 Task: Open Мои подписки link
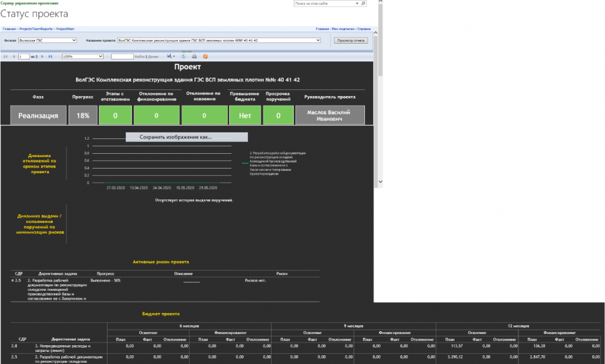pyautogui.click(x=343, y=29)
